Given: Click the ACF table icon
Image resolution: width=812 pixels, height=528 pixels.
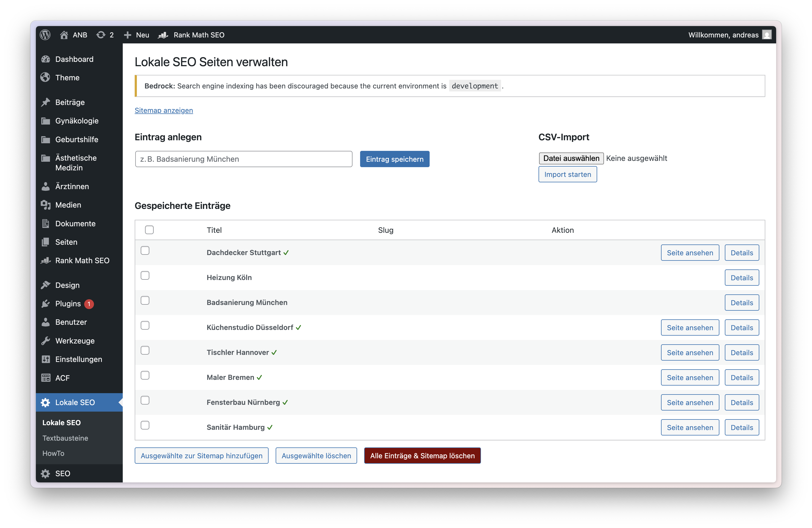Looking at the screenshot, I should click(46, 378).
